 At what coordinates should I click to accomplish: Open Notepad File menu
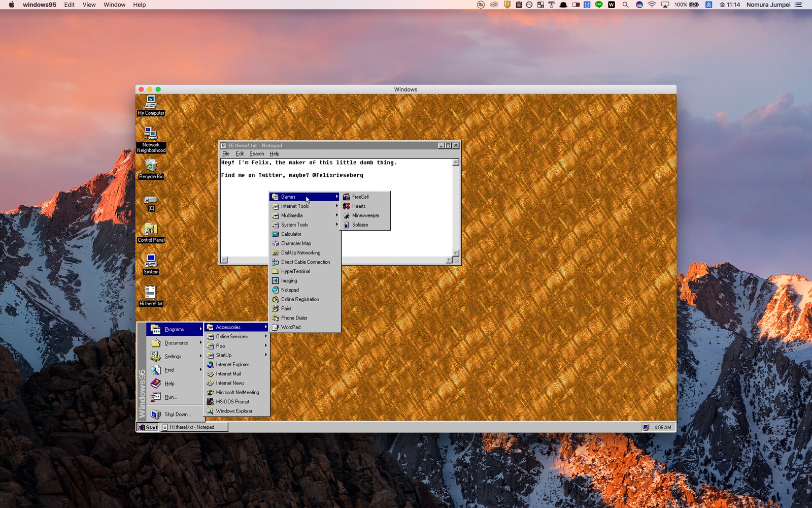pos(226,154)
